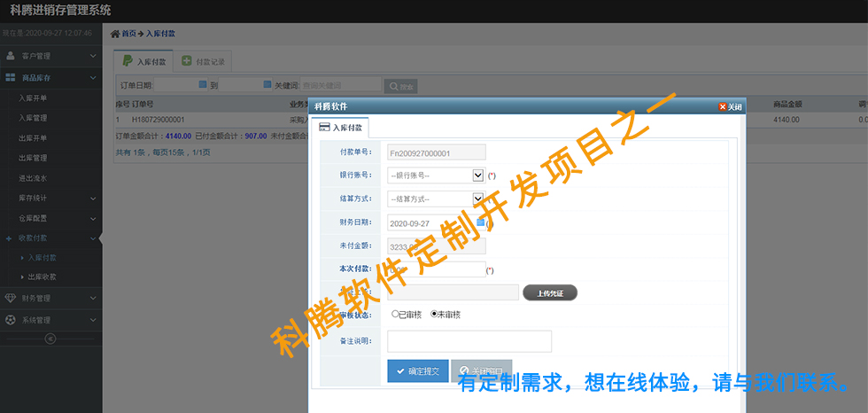Image resolution: width=868 pixels, height=413 pixels.
Task: Click the red 关闭 icon in dialog title
Action: 723,107
